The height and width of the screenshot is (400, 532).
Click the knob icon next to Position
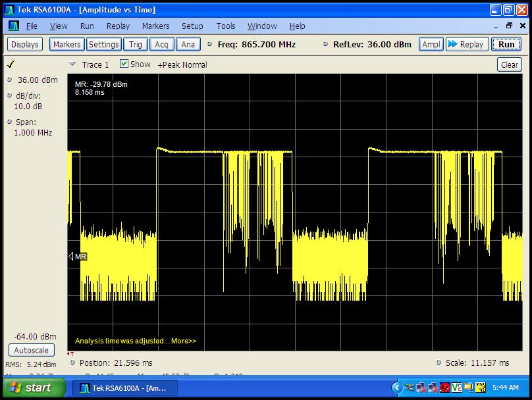point(72,362)
